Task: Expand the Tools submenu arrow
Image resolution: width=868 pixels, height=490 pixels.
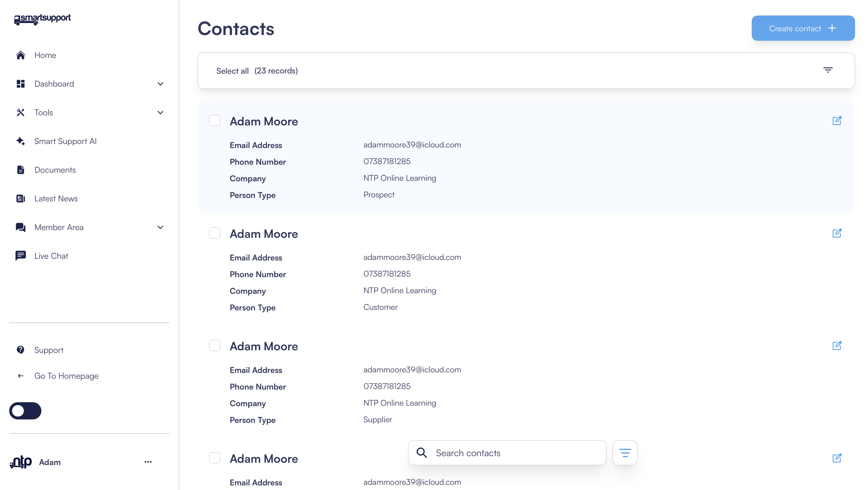Action: [x=161, y=112]
